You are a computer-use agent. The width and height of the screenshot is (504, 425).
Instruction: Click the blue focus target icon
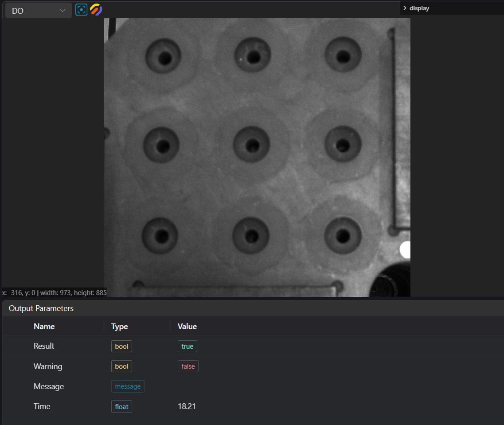(x=82, y=10)
